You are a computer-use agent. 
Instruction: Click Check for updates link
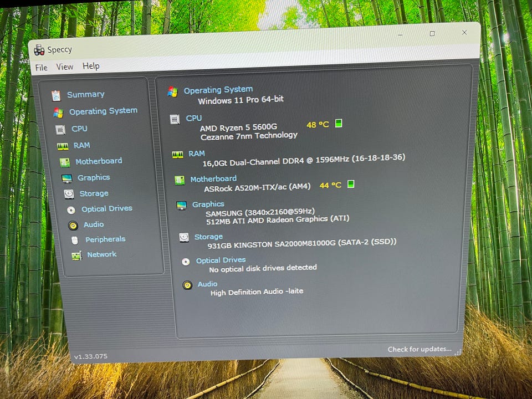[420, 349]
